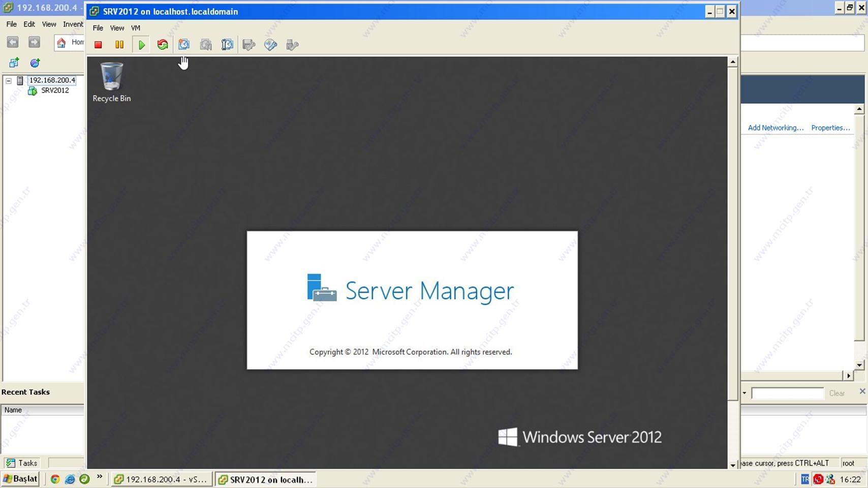This screenshot has height=488, width=868.
Task: Click New Resource Pool icon in vSphere toolbar
Action: (x=35, y=63)
